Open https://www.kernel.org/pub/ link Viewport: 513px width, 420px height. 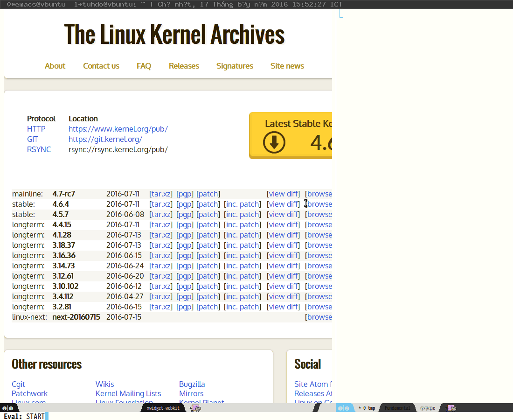[118, 129]
